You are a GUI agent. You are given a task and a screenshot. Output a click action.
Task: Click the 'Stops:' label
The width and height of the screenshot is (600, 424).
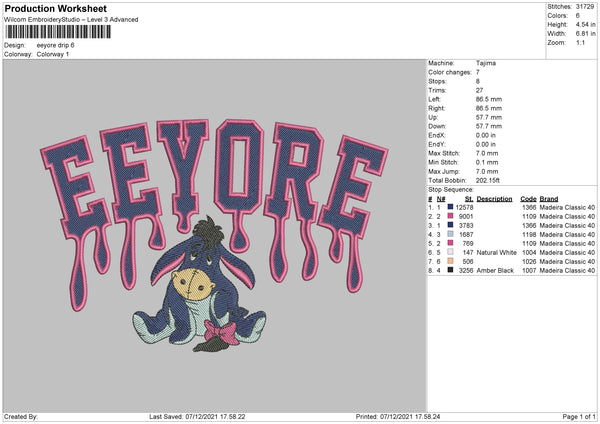[x=437, y=81]
